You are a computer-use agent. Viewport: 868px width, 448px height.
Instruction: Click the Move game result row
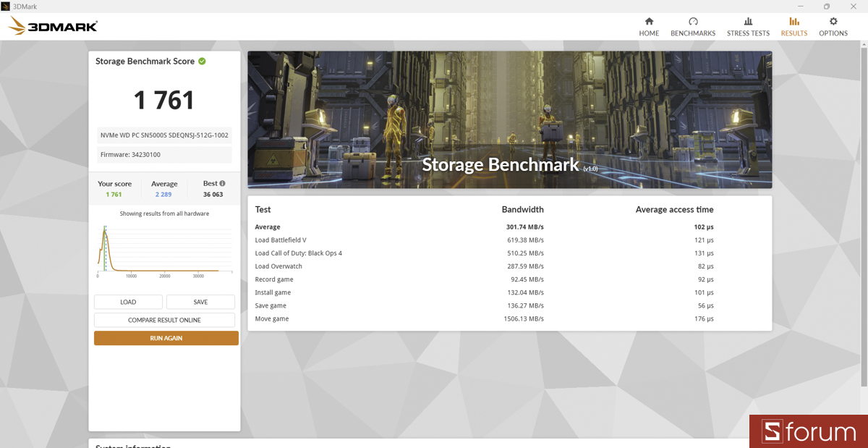pyautogui.click(x=509, y=319)
